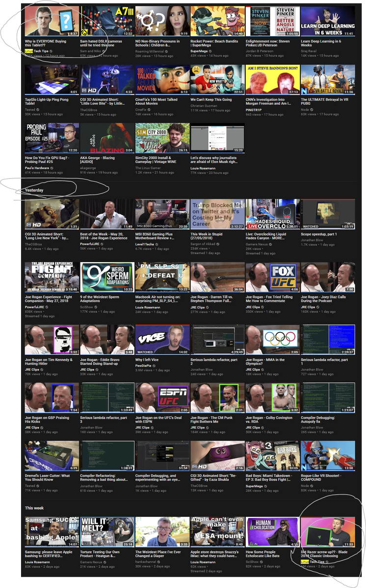The image size is (366, 588).
Task: Open the akageorge channel link
Action: 88,168
